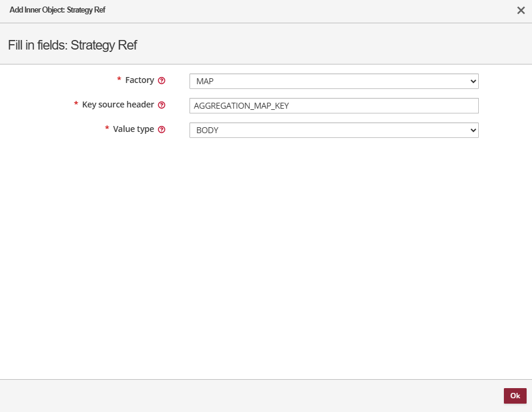The image size is (532, 412).
Task: Click the Value type dropdown chevron arrow
Action: pos(473,130)
